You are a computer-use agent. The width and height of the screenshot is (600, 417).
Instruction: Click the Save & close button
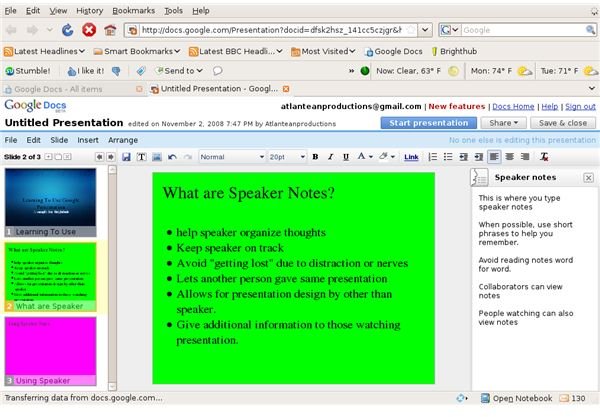tap(563, 123)
